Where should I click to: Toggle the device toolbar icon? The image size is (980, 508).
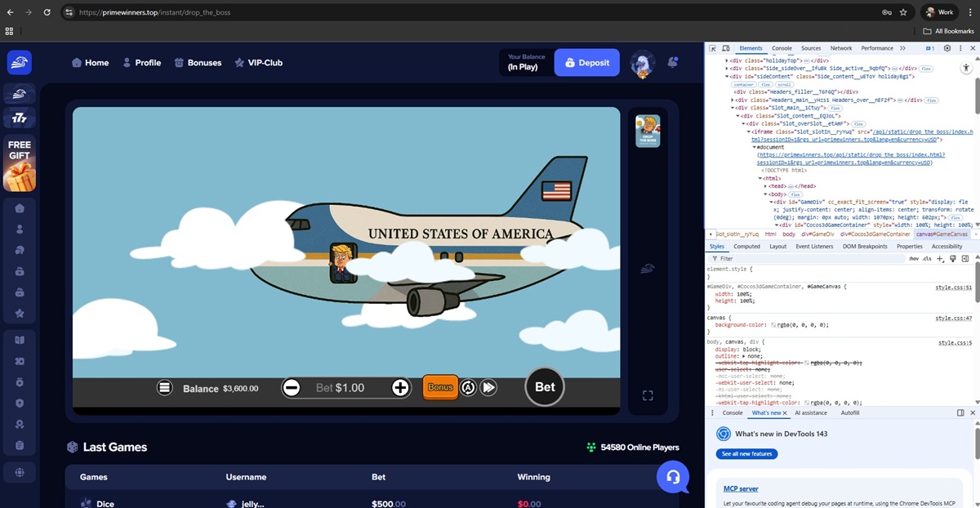tap(726, 48)
